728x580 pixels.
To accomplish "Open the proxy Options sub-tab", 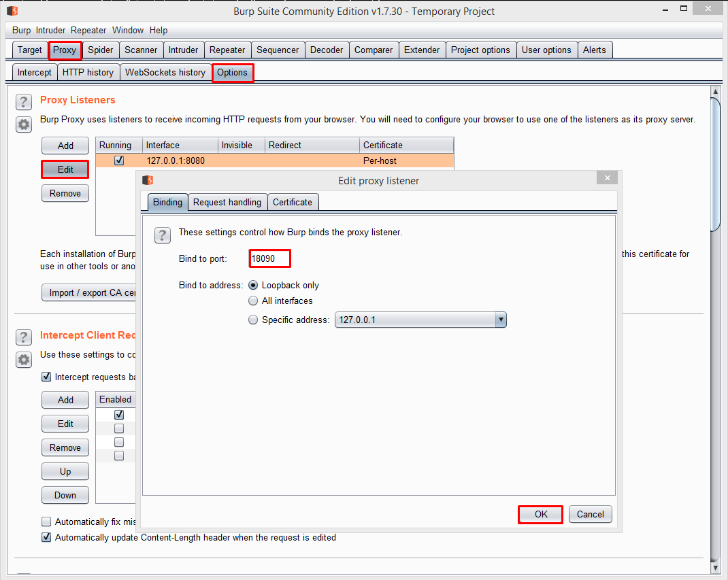I will coord(232,72).
